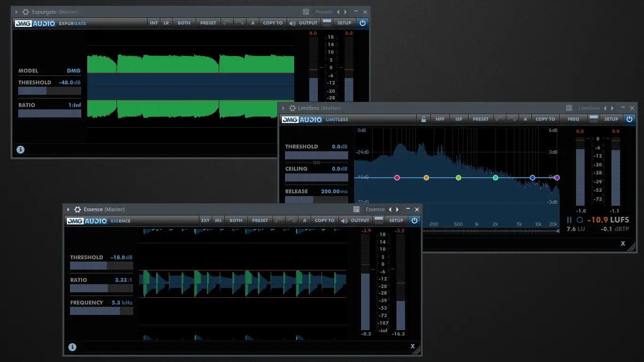Open the BOTH channel dropdown in Expurgate
This screenshot has width=644, height=362.
(x=184, y=23)
